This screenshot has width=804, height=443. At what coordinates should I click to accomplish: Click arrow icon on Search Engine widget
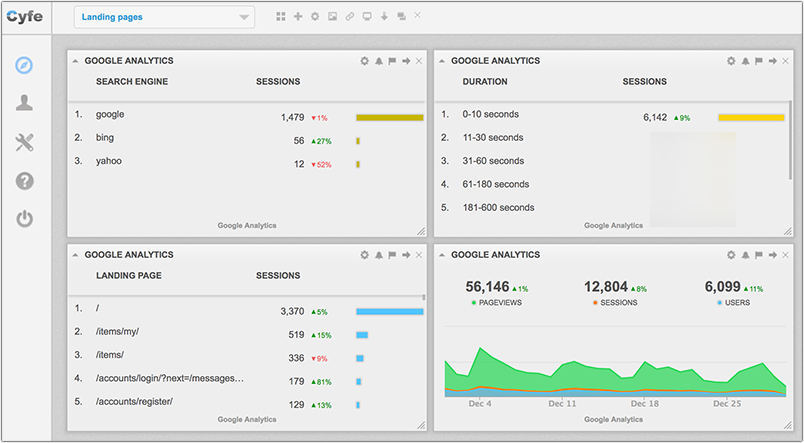tap(406, 61)
